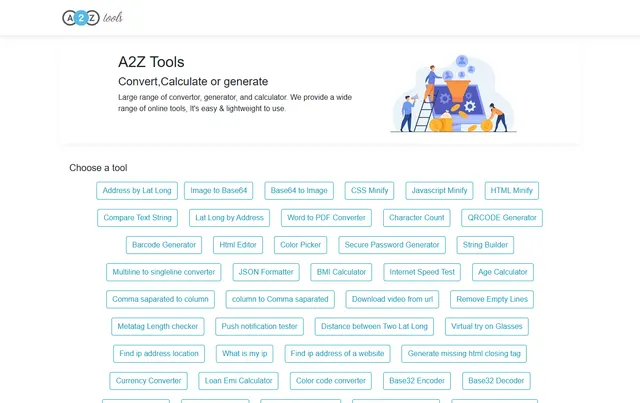640x403 pixels.
Task: Choose the HTML Minify tool
Action: pos(511,191)
